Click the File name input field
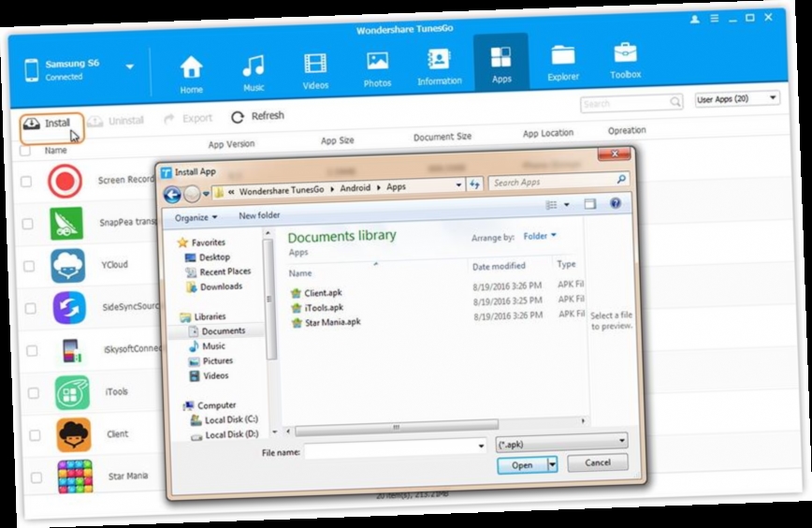 pos(396,448)
